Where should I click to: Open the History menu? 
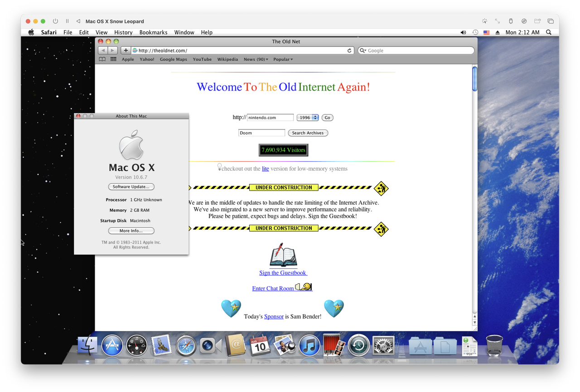point(123,33)
